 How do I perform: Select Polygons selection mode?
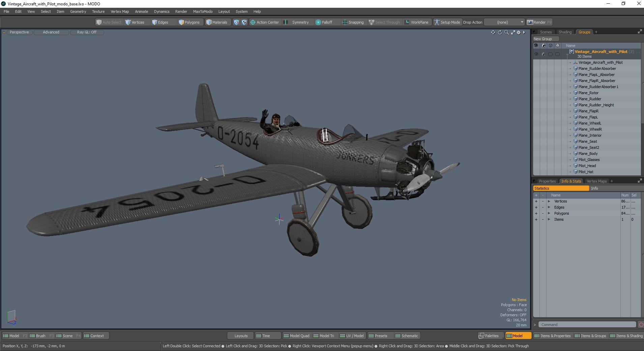click(x=189, y=22)
